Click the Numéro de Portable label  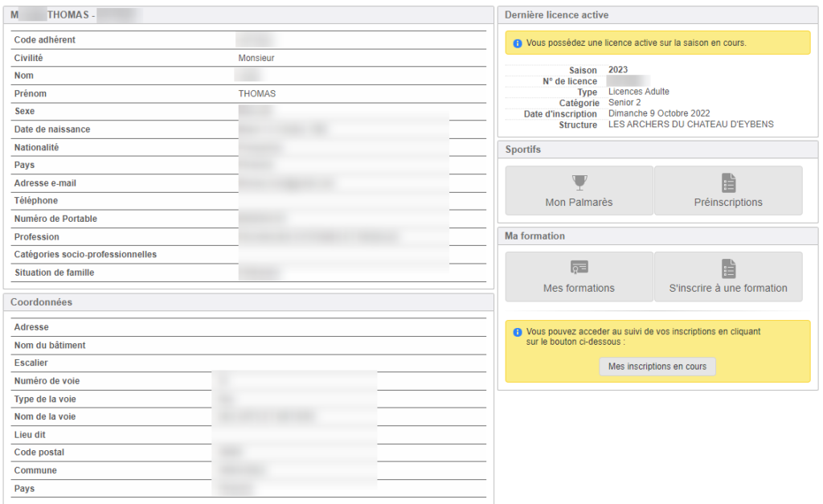tap(55, 219)
